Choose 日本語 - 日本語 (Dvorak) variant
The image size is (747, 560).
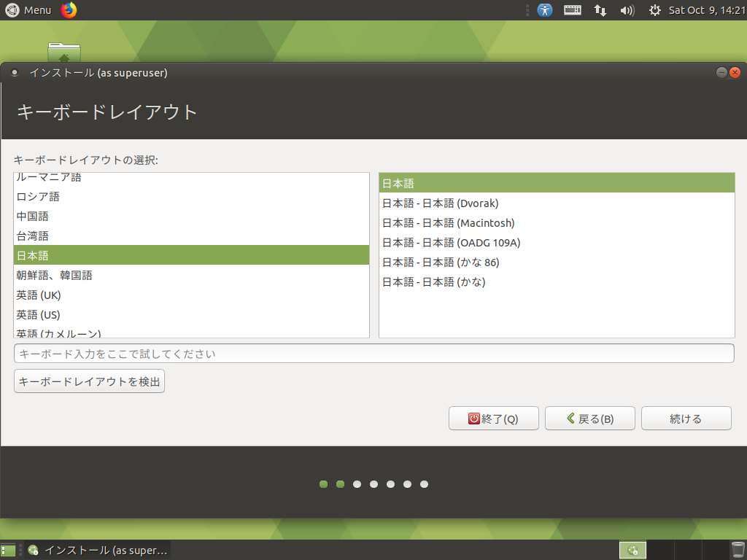tap(557, 203)
